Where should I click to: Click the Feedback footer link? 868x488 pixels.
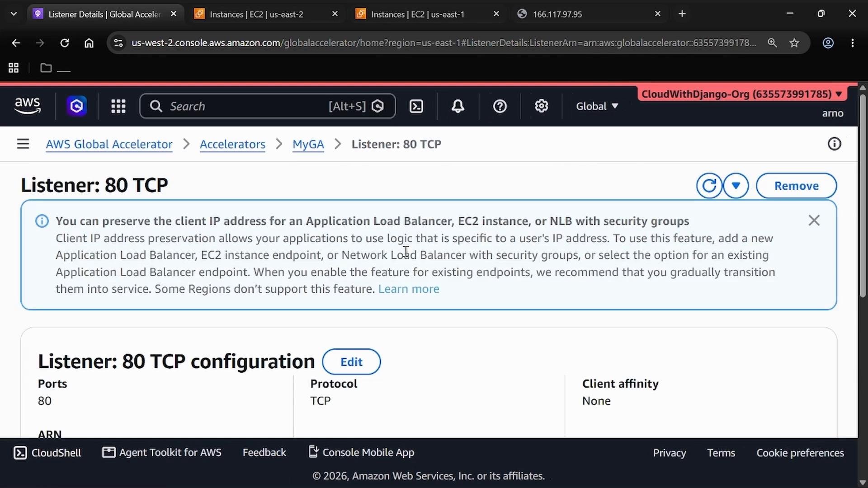click(264, 453)
